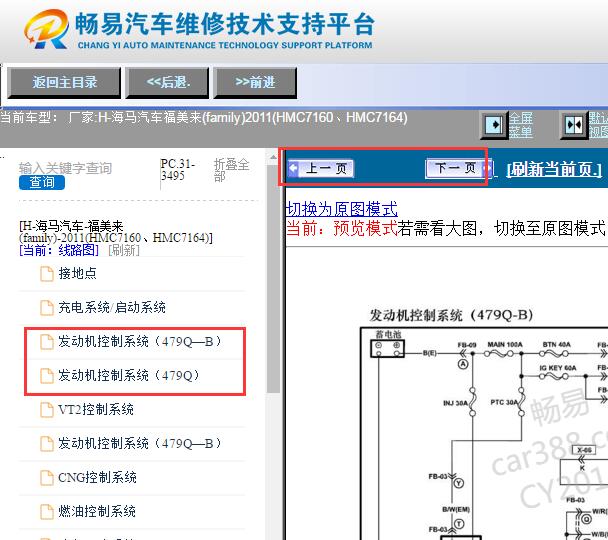This screenshot has width=608, height=540.
Task: Go forward with the >>前进 button
Action: tap(255, 83)
